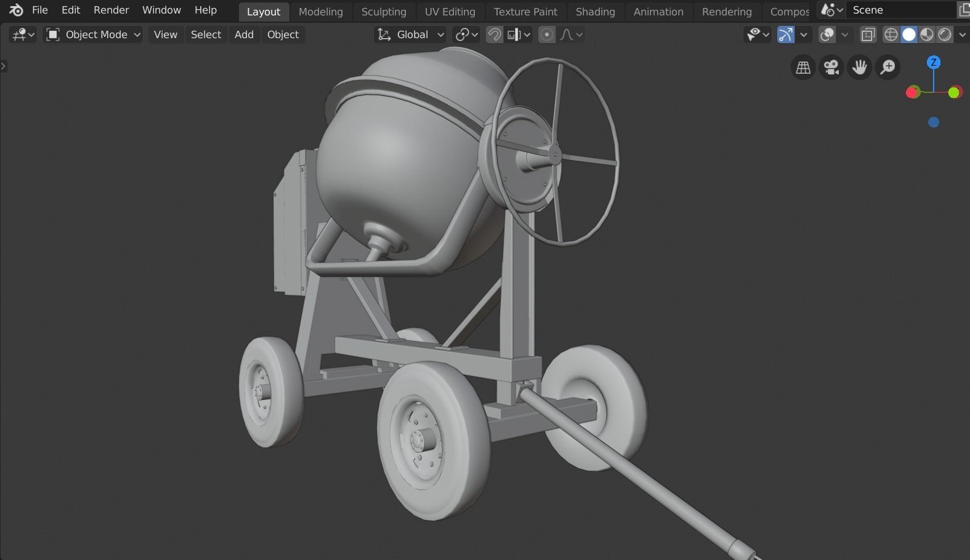Expand the hidden toolbar arrow at left edge
The image size is (970, 560).
[x=3, y=66]
